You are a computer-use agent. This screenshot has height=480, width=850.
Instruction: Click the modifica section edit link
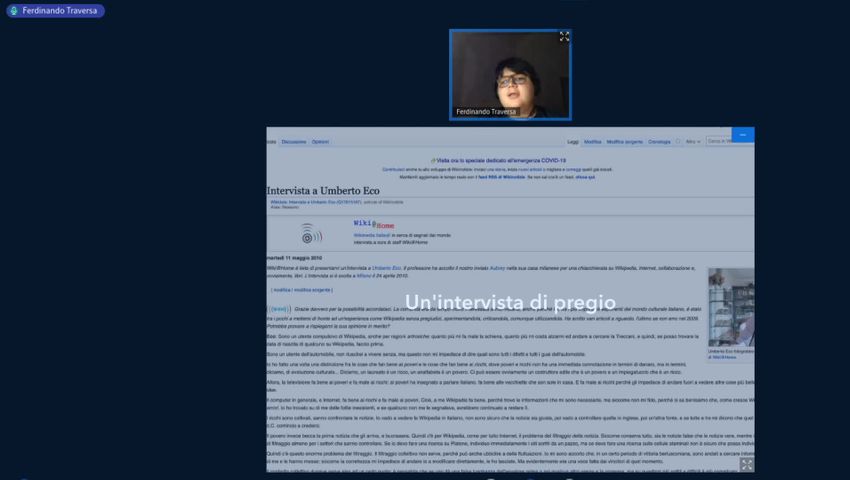coord(282,290)
